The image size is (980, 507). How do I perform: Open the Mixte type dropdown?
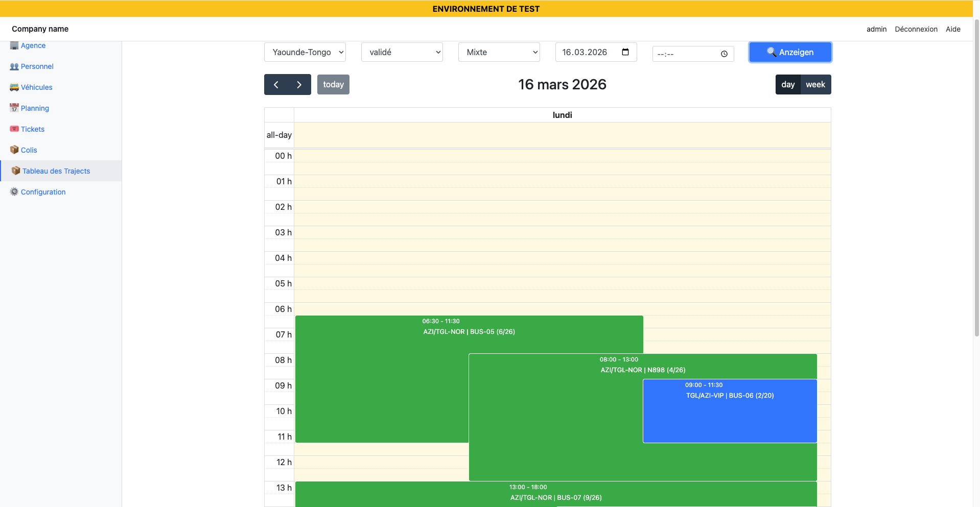[499, 52]
